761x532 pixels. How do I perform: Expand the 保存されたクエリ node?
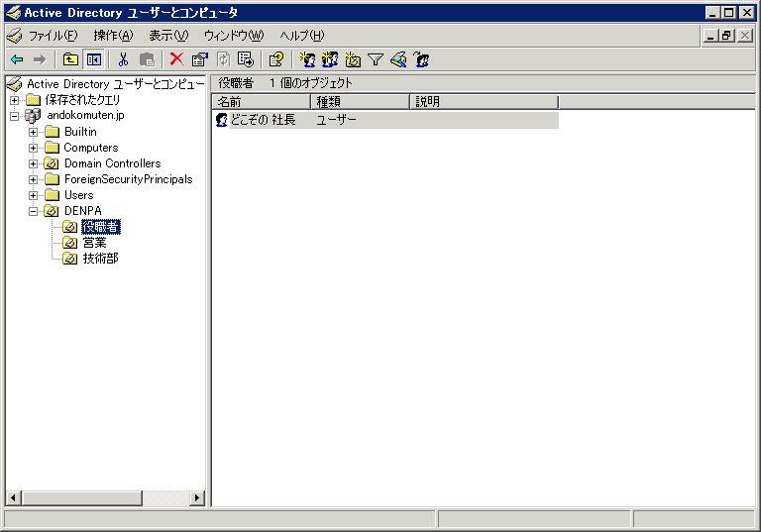(15, 100)
